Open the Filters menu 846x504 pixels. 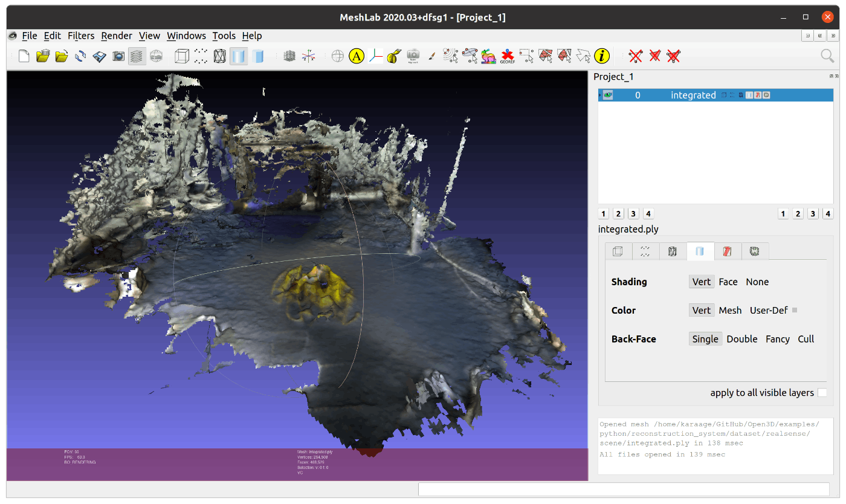81,36
